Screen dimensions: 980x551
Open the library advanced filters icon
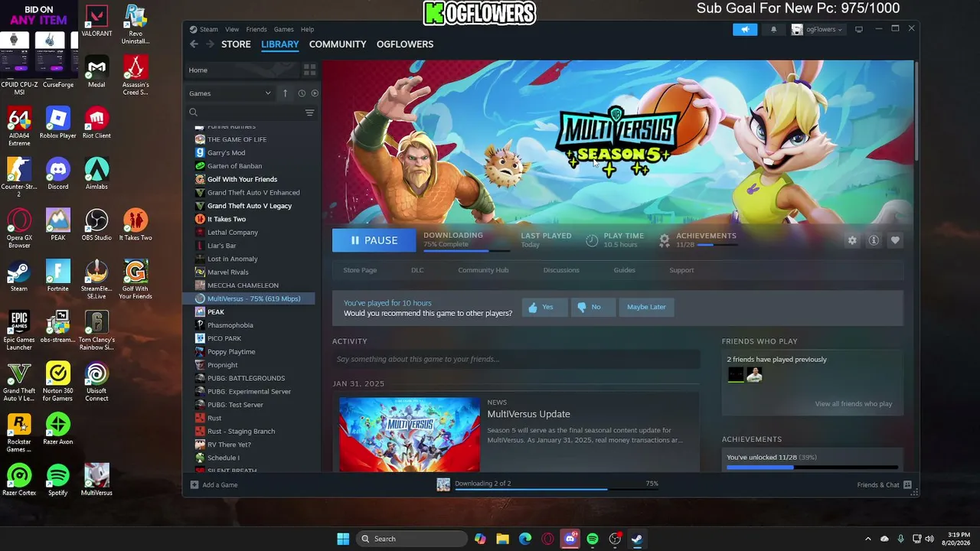[x=309, y=112]
